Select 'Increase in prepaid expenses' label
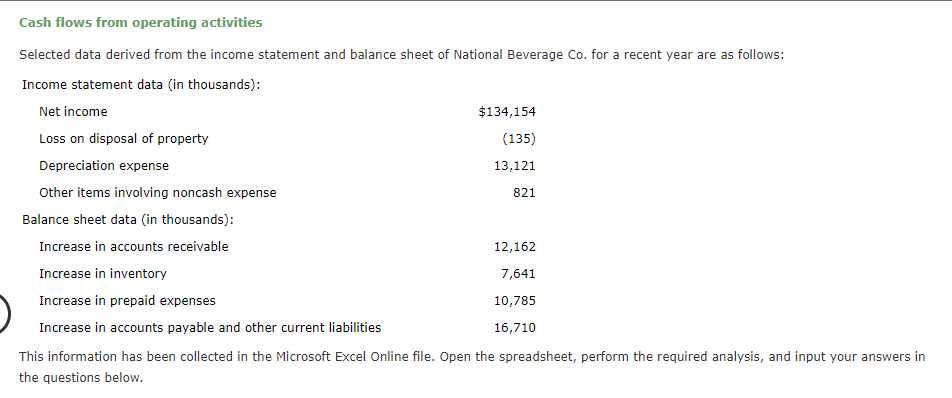The image size is (952, 398). 128,301
